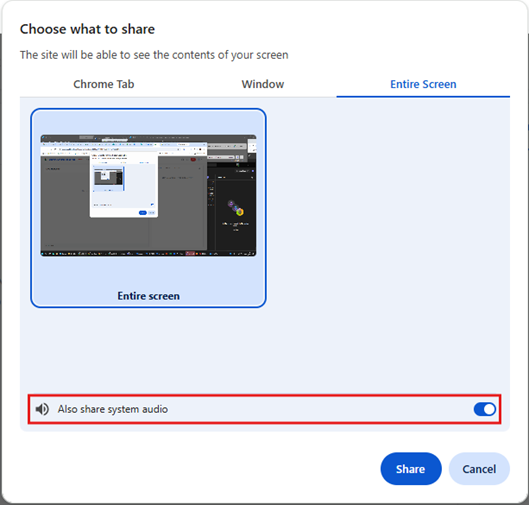
Task: Click text 'The site will be able to see'
Action: pyautogui.click(x=86, y=55)
